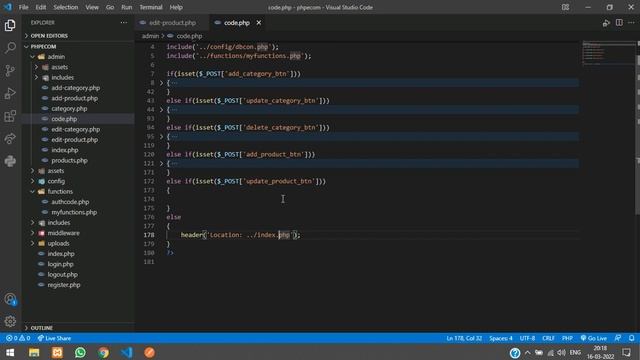Image resolution: width=640 pixels, height=360 pixels.
Task: Click the feedback icon in status bar
Action: click(x=618, y=338)
